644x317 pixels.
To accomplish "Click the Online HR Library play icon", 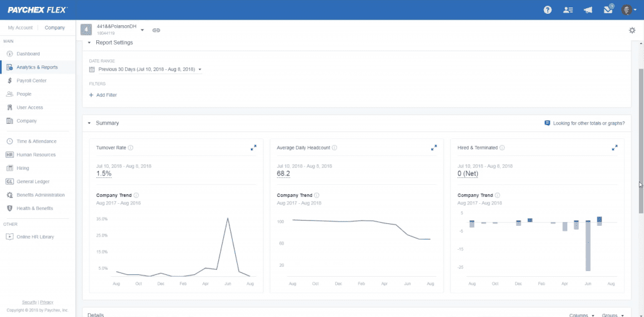I will pos(10,237).
